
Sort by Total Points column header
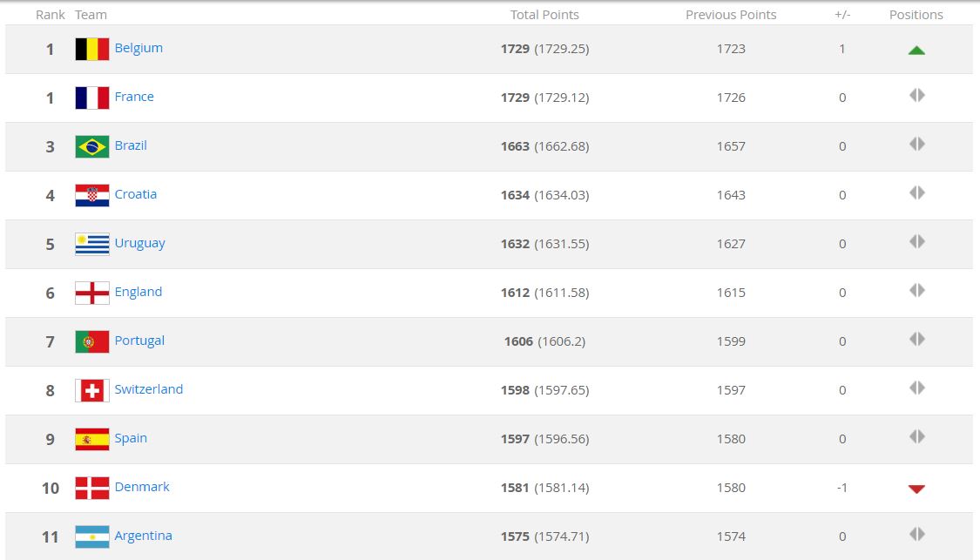click(544, 15)
